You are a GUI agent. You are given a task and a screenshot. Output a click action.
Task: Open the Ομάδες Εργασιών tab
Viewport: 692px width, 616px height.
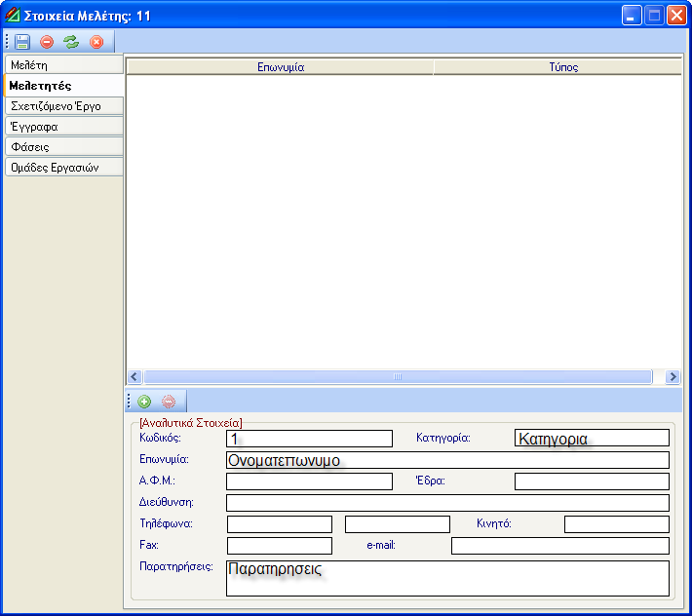64,168
